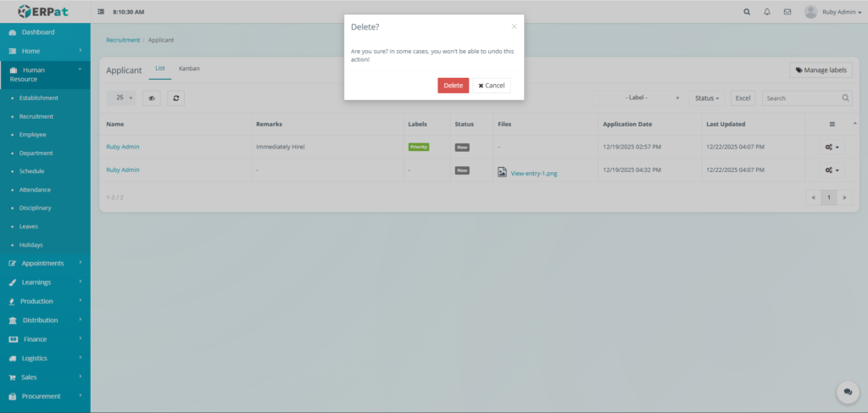Open the View-entry-1.png file link
Viewport: 868px width, 413px height.
pos(534,173)
